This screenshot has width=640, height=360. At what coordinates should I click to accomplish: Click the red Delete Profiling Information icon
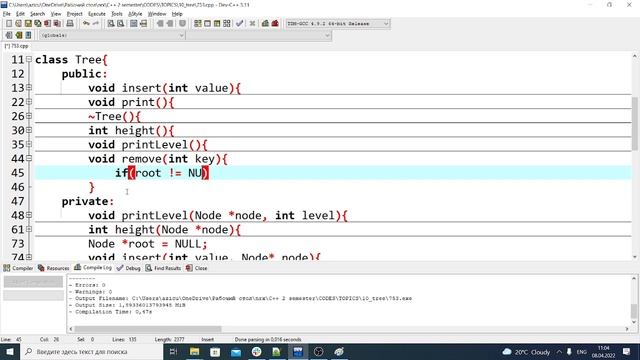tap(275, 24)
